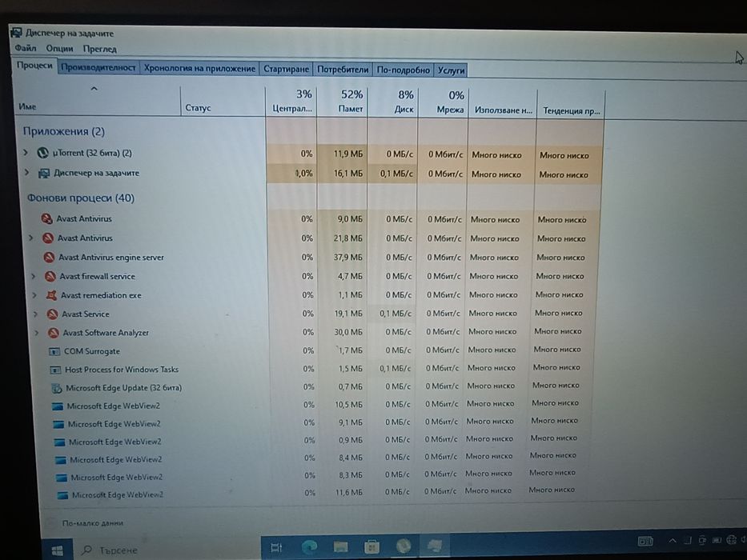The width and height of the screenshot is (747, 560).
Task: Click Avast remediation exe icon
Action: pyautogui.click(x=51, y=295)
